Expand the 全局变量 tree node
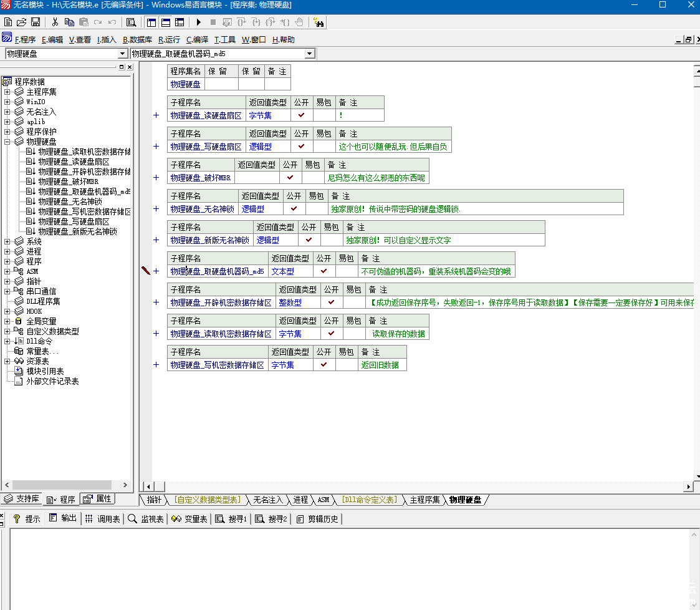 (7, 321)
